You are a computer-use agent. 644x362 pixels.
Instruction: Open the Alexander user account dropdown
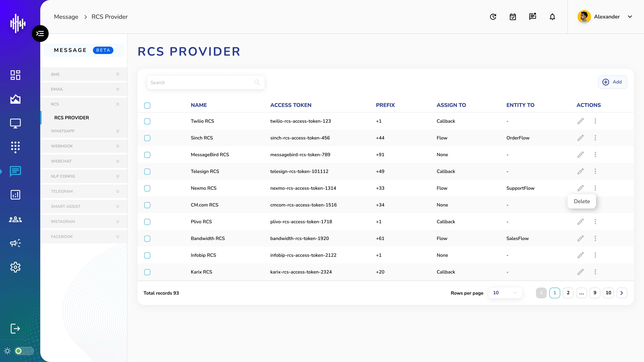click(x=605, y=17)
